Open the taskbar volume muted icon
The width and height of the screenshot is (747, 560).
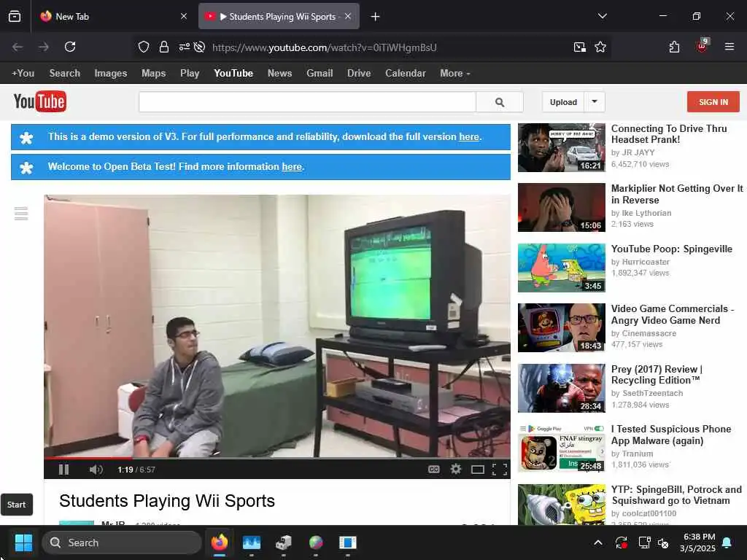663,542
